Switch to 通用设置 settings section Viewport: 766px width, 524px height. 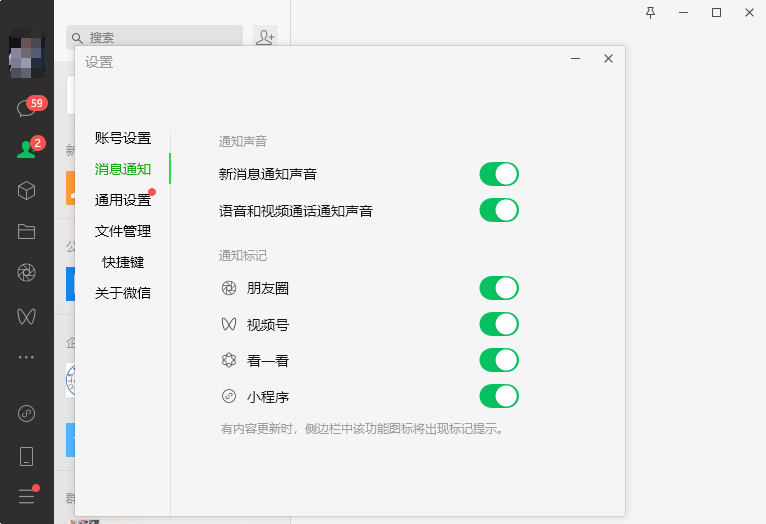point(123,200)
